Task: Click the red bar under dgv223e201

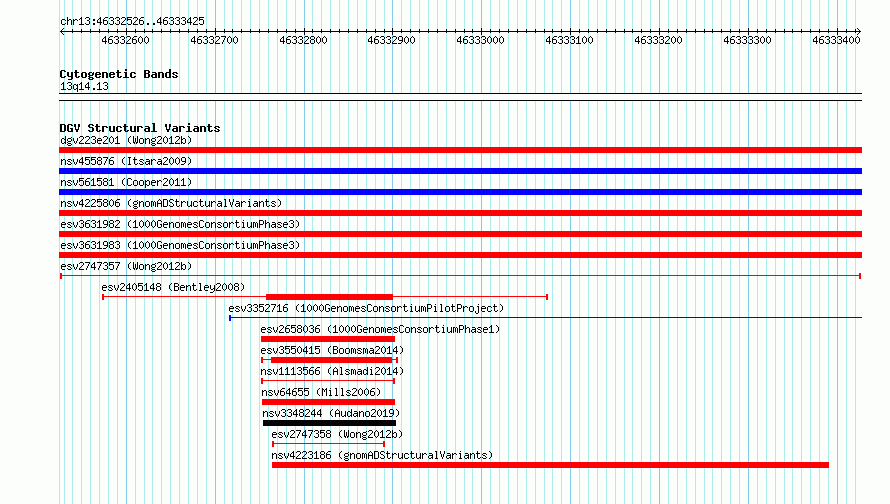Action: pyautogui.click(x=460, y=150)
